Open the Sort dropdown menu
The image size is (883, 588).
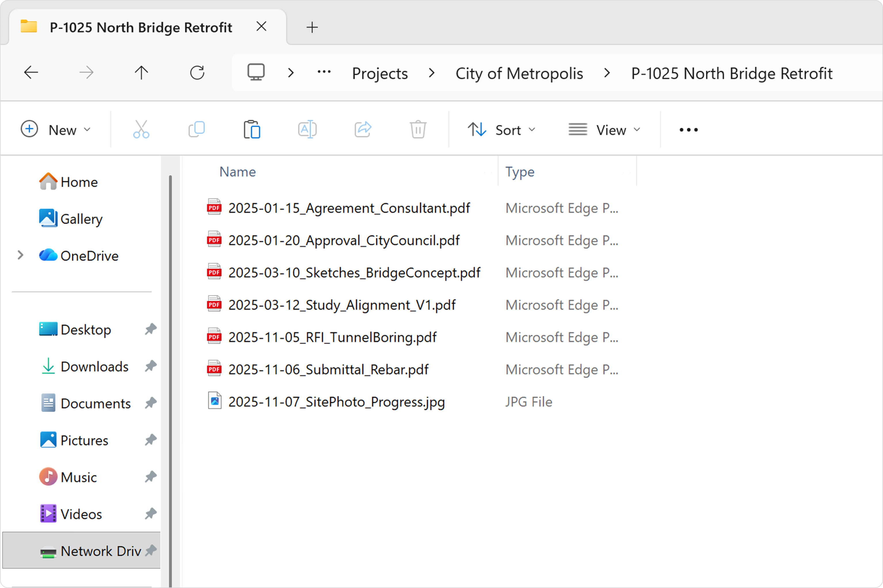pos(502,130)
